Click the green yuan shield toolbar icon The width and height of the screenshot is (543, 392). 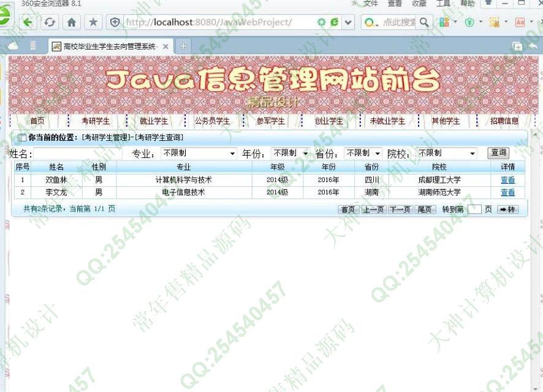469,23
